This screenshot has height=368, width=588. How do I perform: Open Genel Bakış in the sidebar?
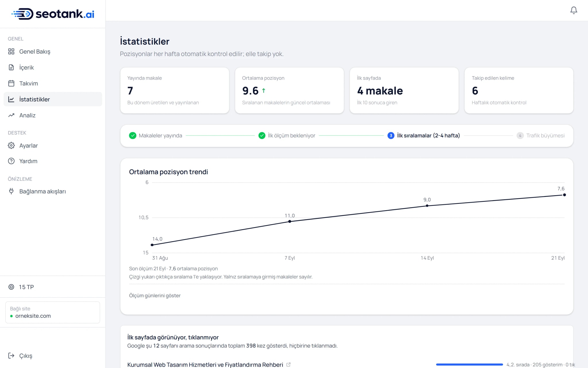pyautogui.click(x=53, y=51)
